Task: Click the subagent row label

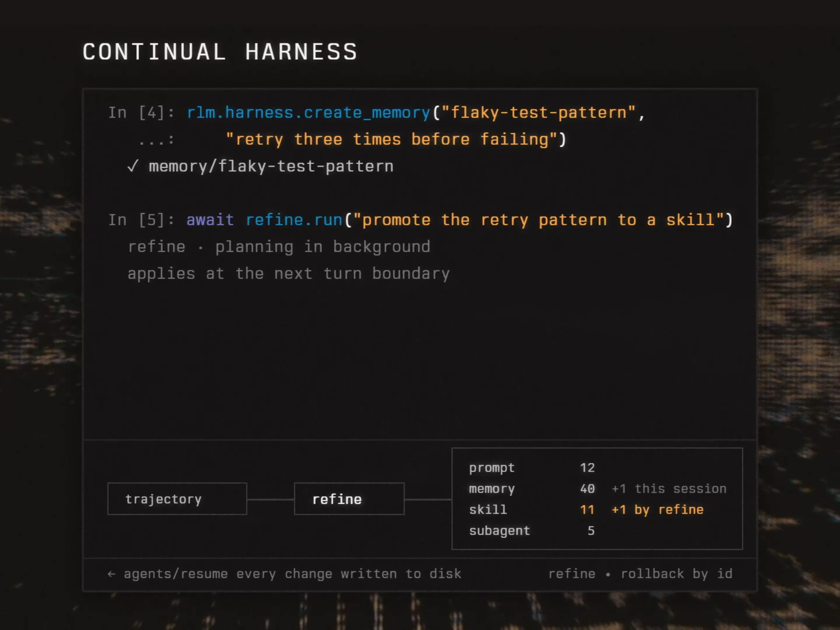Action: point(499,531)
